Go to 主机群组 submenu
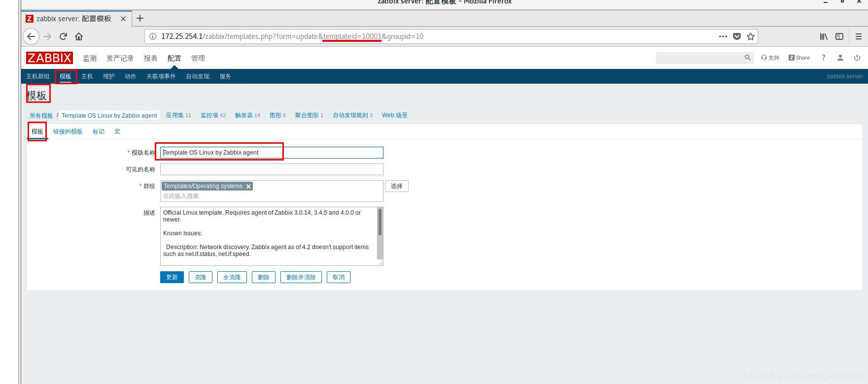 click(38, 76)
